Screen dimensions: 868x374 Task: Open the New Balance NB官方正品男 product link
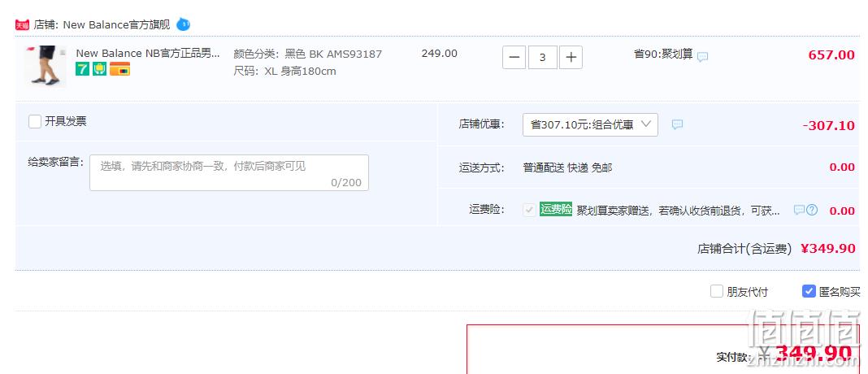(x=148, y=53)
